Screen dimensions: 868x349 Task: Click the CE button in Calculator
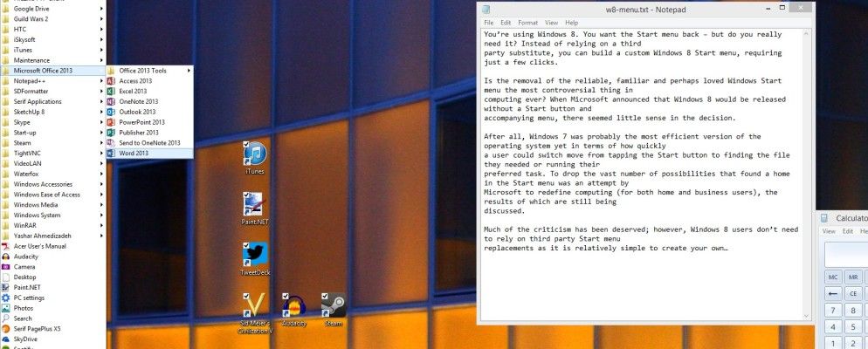853,294
